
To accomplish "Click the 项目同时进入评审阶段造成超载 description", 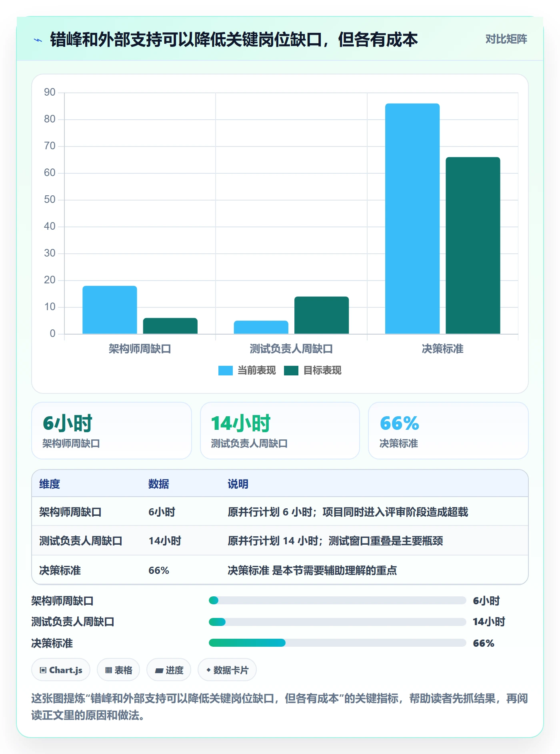I will tap(395, 512).
